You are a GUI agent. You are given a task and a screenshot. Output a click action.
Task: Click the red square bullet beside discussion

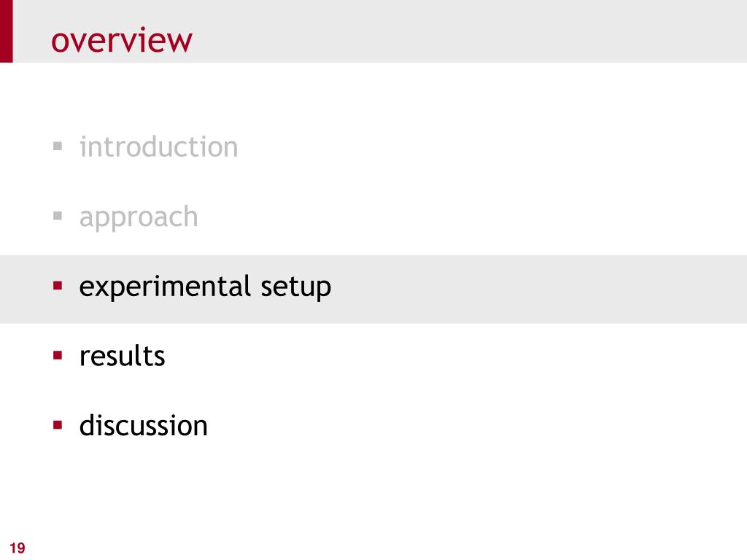pos(58,425)
